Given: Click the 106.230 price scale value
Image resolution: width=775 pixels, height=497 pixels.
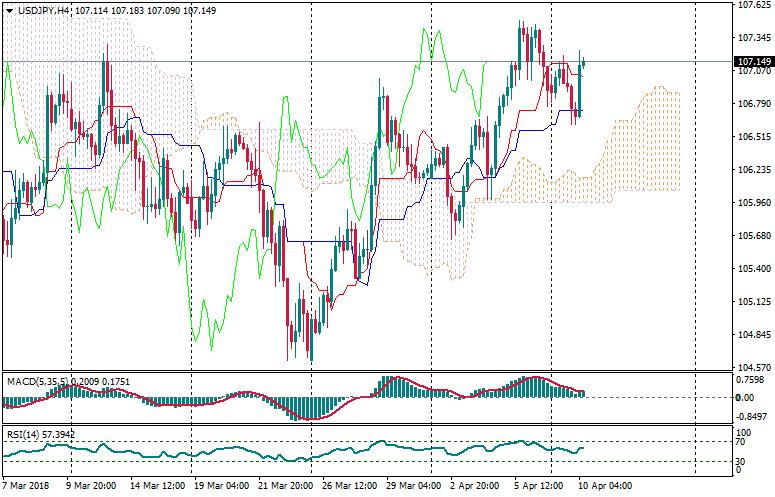Looking at the screenshot, I should (754, 170).
